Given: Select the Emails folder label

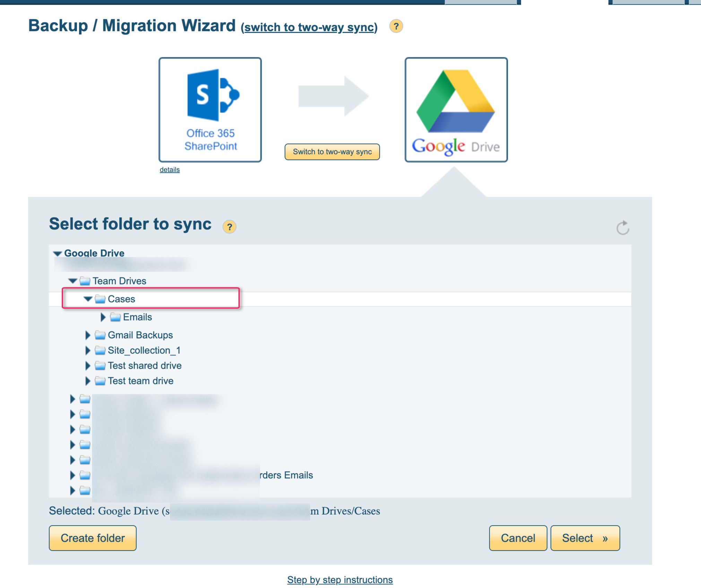Looking at the screenshot, I should tap(137, 317).
